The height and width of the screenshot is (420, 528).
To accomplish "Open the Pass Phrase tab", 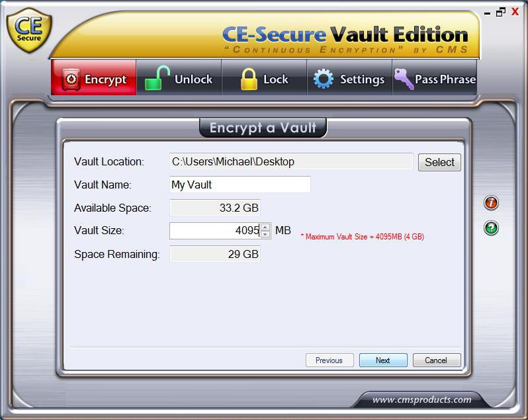I will pos(435,78).
